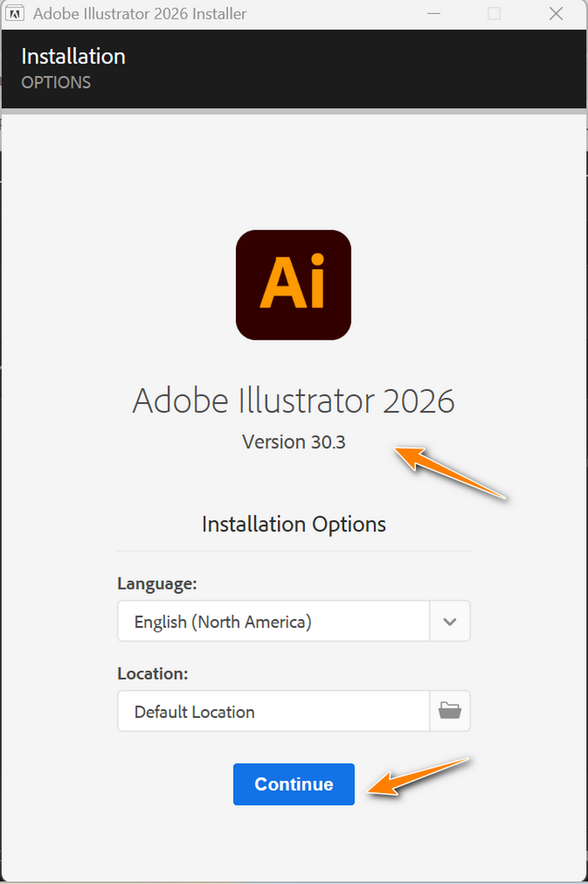588x884 pixels.
Task: Maximize the installer window
Action: pos(494,13)
